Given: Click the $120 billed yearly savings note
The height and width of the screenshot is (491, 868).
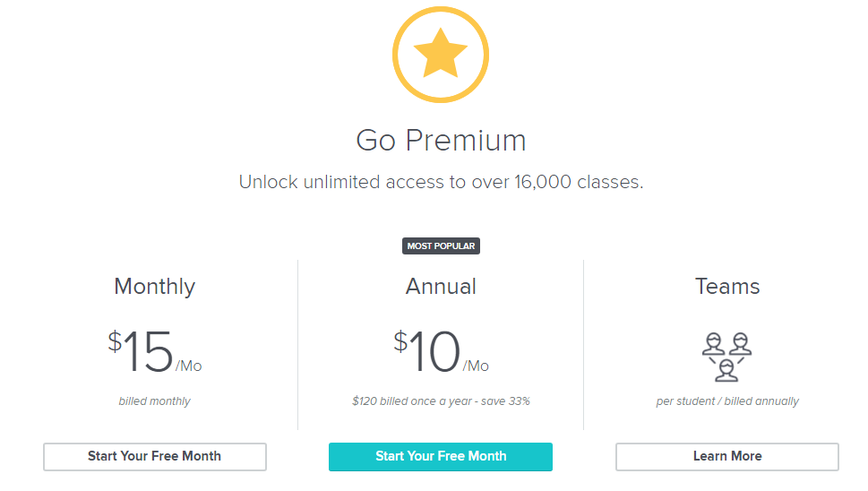Looking at the screenshot, I should (x=441, y=401).
